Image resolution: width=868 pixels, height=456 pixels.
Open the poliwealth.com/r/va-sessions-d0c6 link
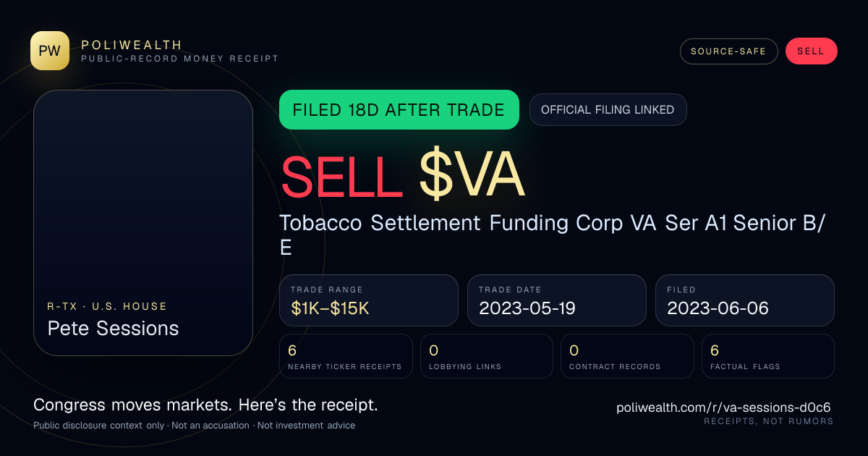[723, 408]
